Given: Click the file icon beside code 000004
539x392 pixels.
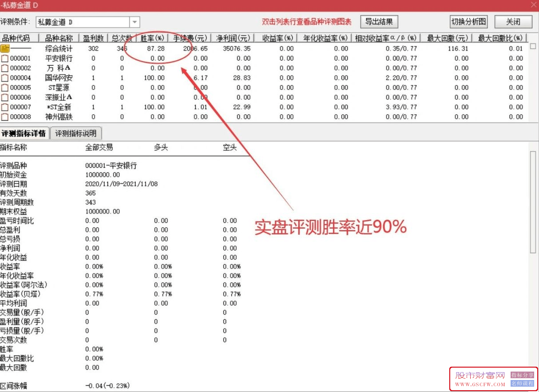Looking at the screenshot, I should (x=4, y=78).
